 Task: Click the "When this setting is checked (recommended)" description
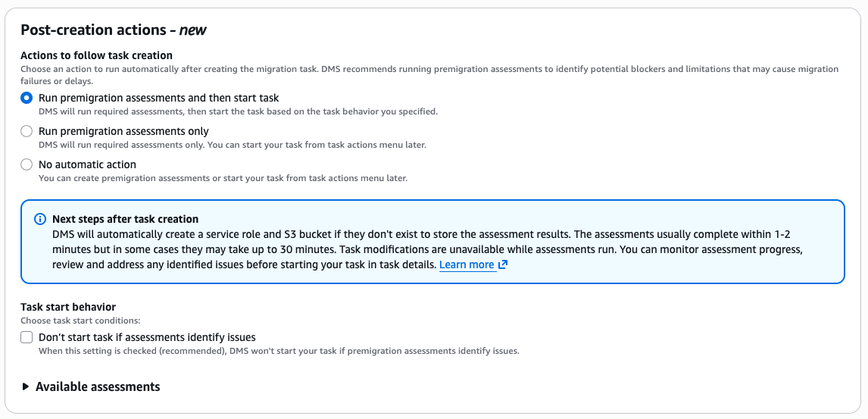coord(278,351)
